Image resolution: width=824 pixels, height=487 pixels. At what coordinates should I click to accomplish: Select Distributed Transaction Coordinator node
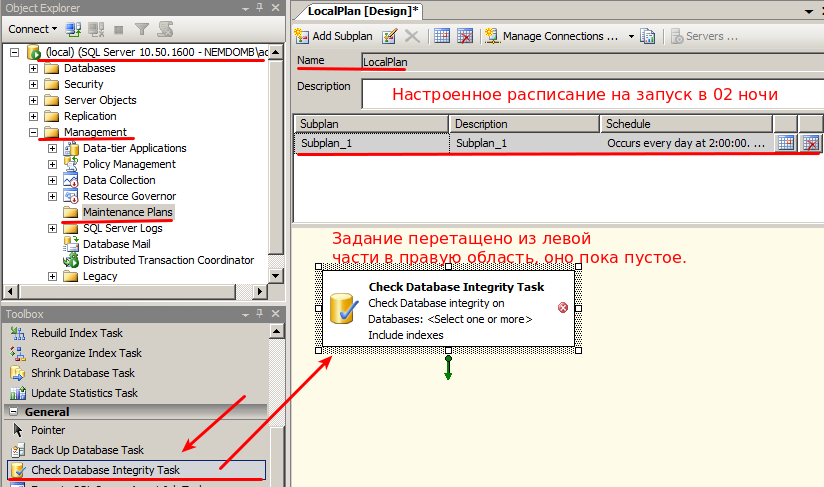coord(168,260)
